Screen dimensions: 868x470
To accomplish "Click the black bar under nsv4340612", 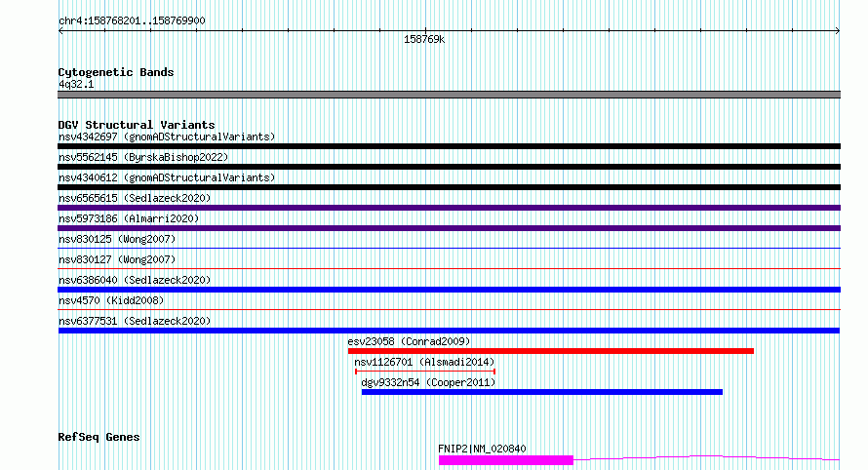I will pyautogui.click(x=449, y=187).
